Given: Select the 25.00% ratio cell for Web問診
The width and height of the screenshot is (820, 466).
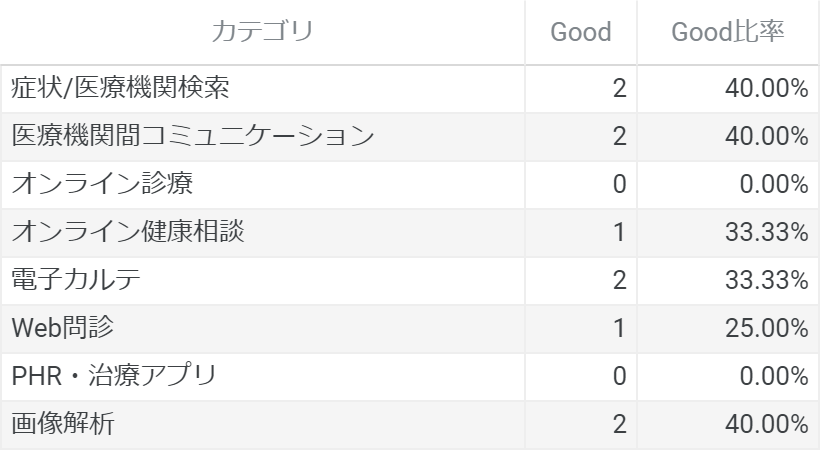Looking at the screenshot, I should pos(767,328).
